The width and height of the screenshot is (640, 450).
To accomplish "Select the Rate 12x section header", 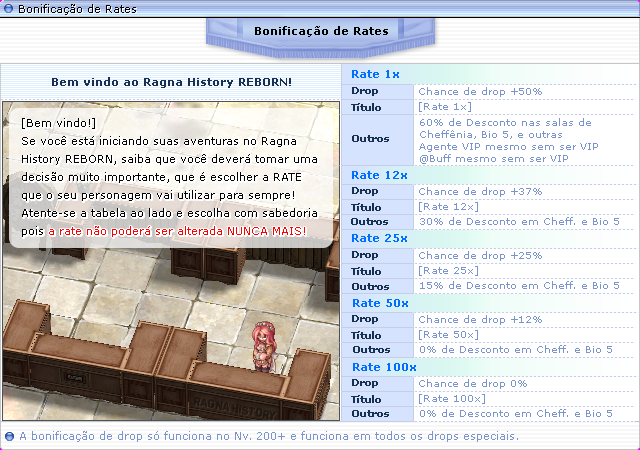I will [379, 175].
